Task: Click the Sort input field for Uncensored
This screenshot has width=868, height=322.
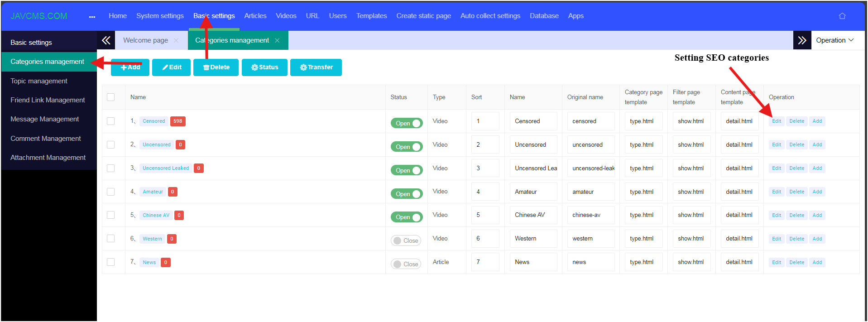Action: tap(485, 145)
